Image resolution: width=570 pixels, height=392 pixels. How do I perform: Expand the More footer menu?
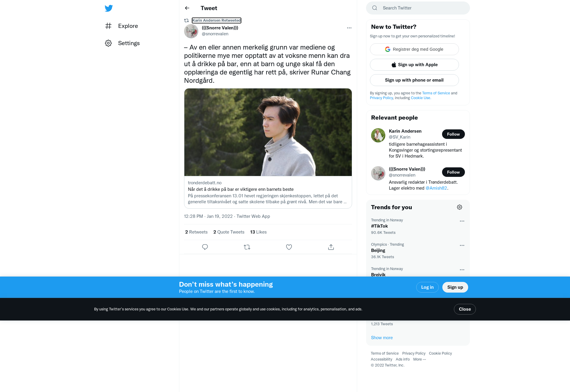click(x=419, y=359)
